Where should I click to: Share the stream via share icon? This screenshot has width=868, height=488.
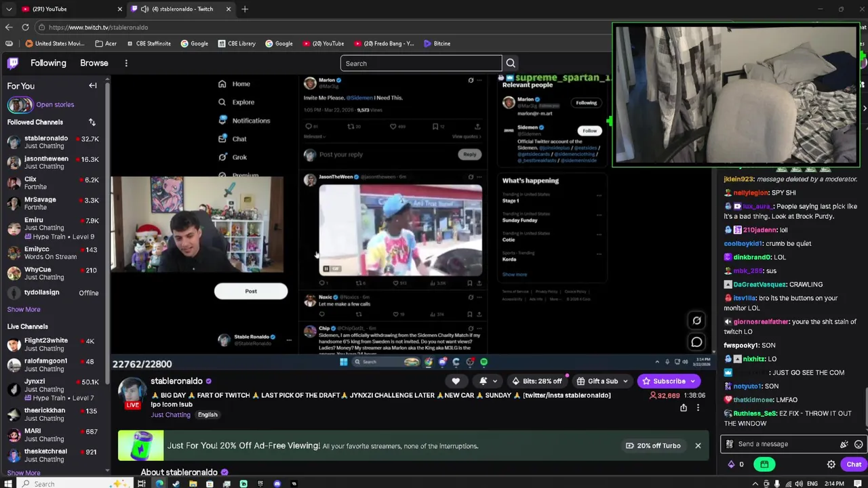684,407
